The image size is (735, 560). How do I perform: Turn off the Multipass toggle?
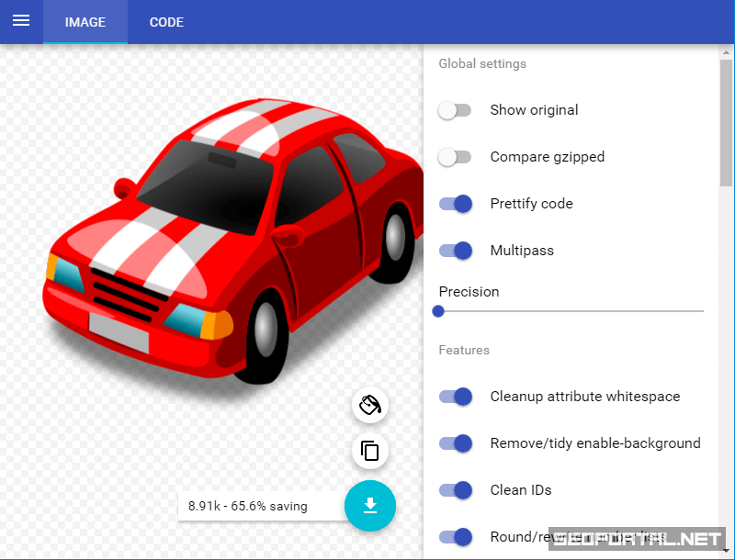pos(456,251)
